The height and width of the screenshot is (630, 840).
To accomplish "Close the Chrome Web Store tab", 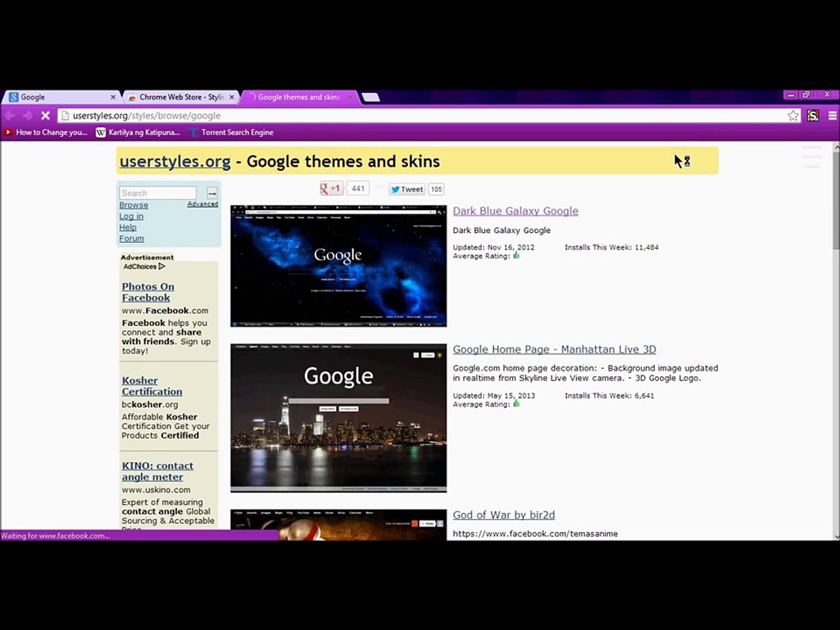I will point(232,97).
